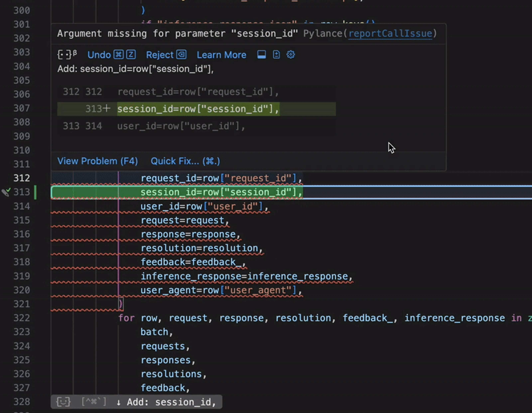Click the panel layout icon in popup toolbar
The width and height of the screenshot is (532, 413).
(x=261, y=55)
